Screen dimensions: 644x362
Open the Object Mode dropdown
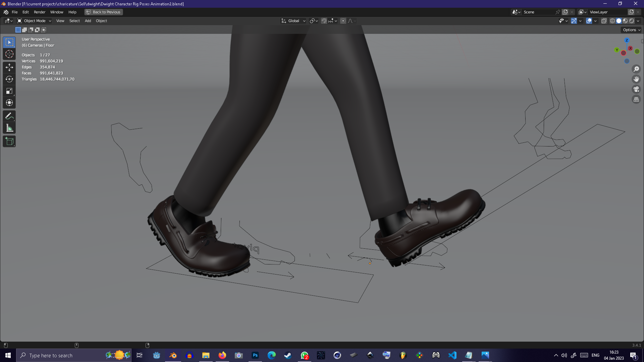click(34, 21)
